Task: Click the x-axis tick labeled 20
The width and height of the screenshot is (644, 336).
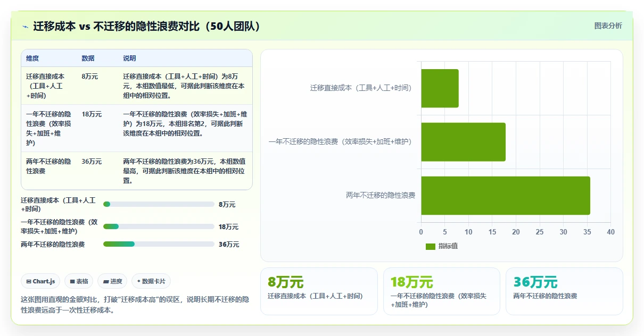Action: (x=516, y=232)
